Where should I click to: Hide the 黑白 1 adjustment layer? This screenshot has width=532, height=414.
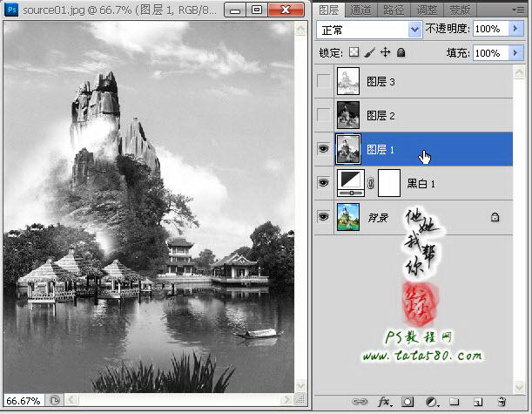coord(324,183)
